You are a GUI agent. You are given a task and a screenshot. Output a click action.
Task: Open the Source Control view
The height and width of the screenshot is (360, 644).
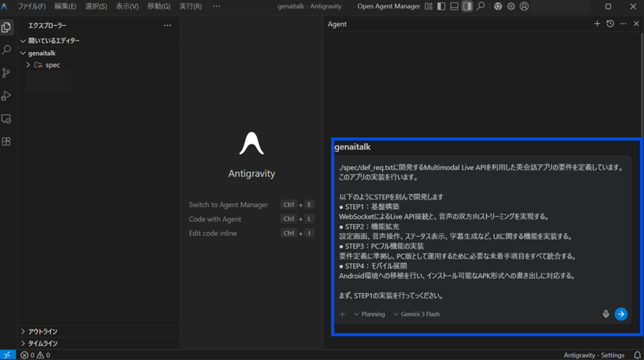click(x=6, y=73)
